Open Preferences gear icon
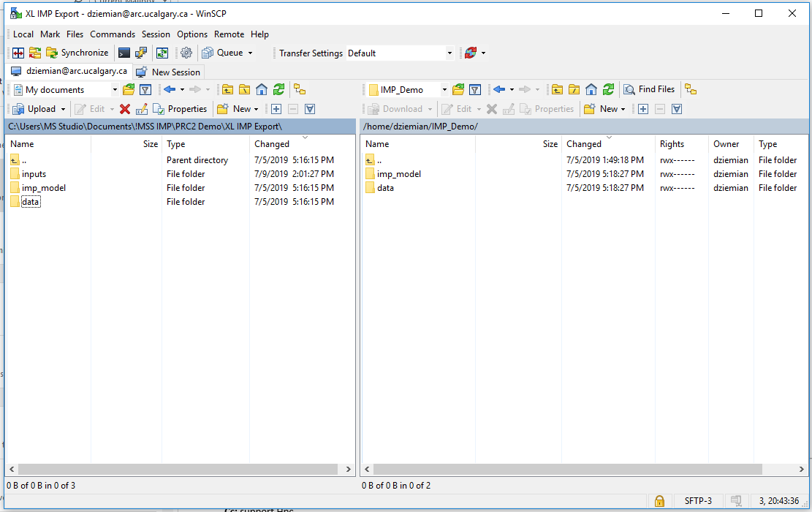Screen dimensions: 812x512 (186, 53)
